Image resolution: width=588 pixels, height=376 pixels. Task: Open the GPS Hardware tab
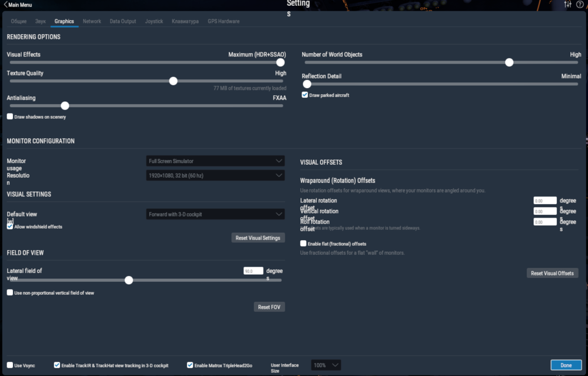[223, 21]
